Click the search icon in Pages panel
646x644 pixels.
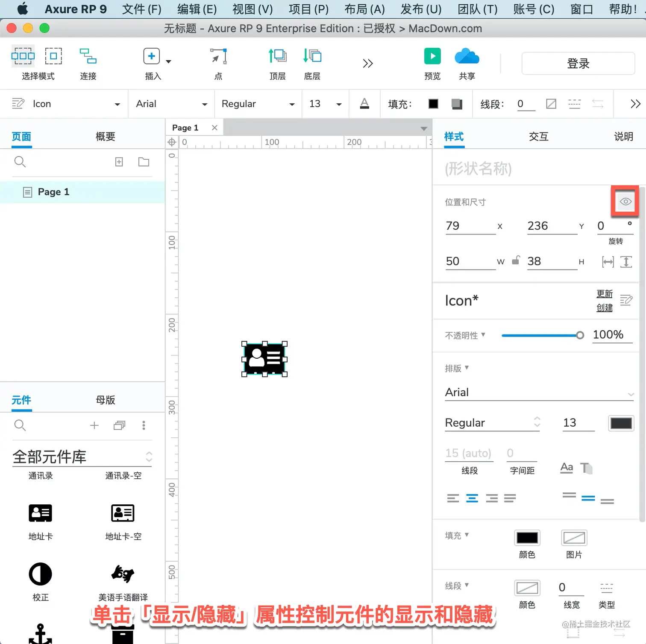coord(20,161)
